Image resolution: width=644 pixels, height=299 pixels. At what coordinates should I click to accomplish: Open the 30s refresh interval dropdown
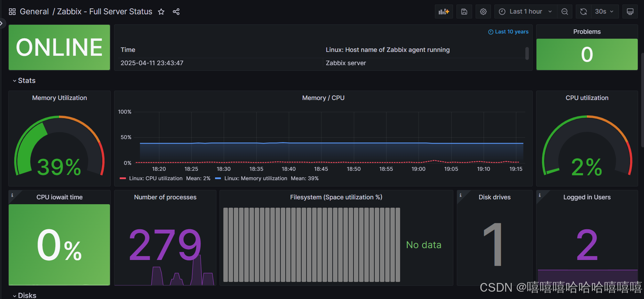[605, 11]
